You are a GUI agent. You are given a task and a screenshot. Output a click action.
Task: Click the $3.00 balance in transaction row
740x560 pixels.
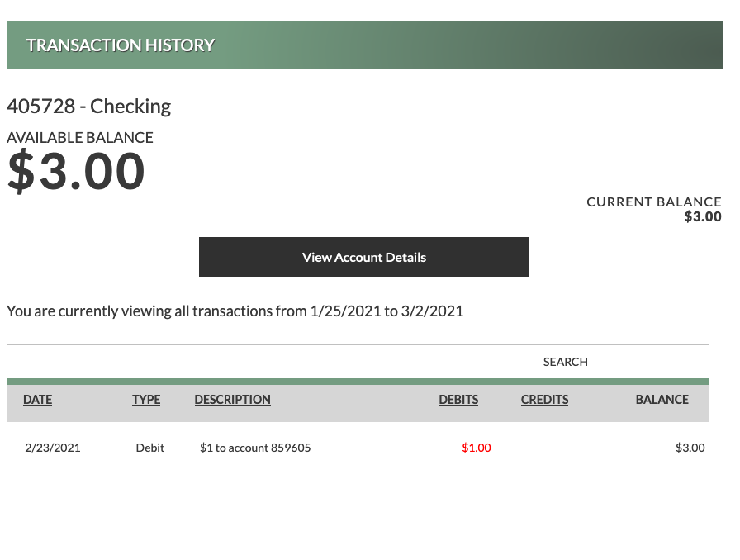pyautogui.click(x=690, y=448)
